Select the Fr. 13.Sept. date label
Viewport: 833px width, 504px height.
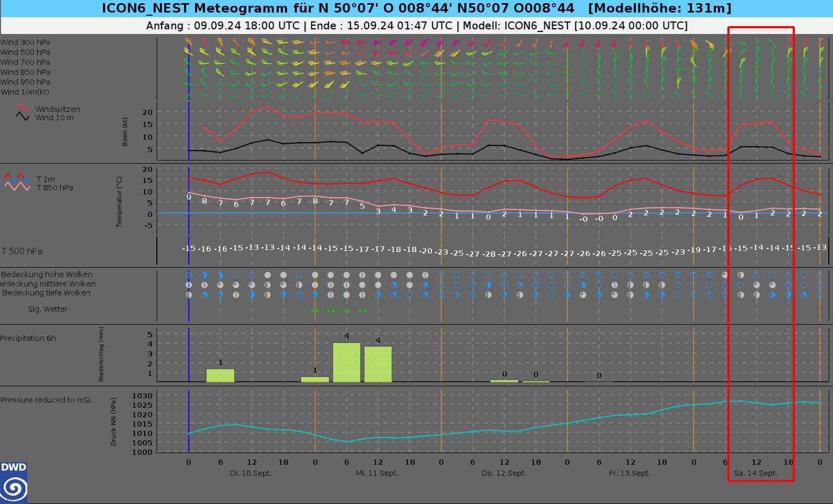pyautogui.click(x=630, y=473)
